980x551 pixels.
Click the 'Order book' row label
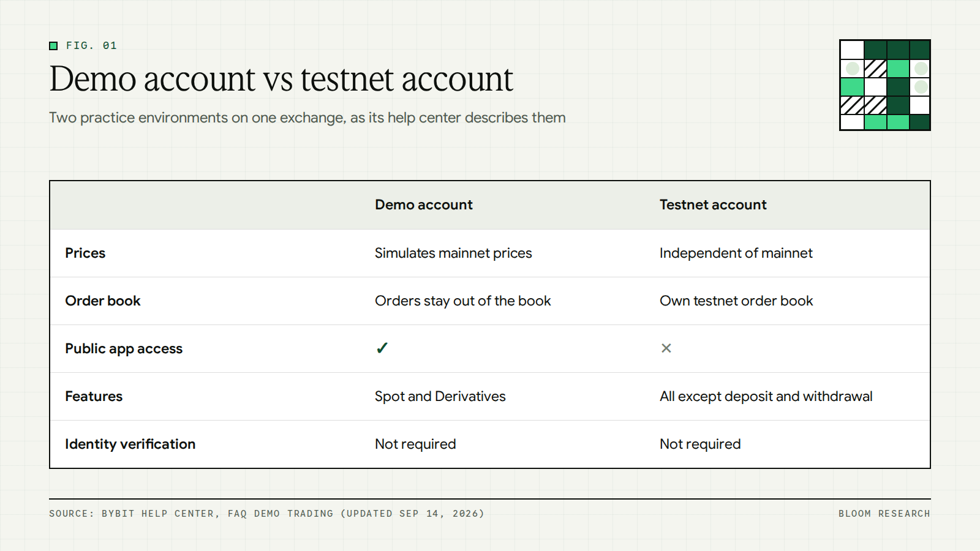(103, 301)
